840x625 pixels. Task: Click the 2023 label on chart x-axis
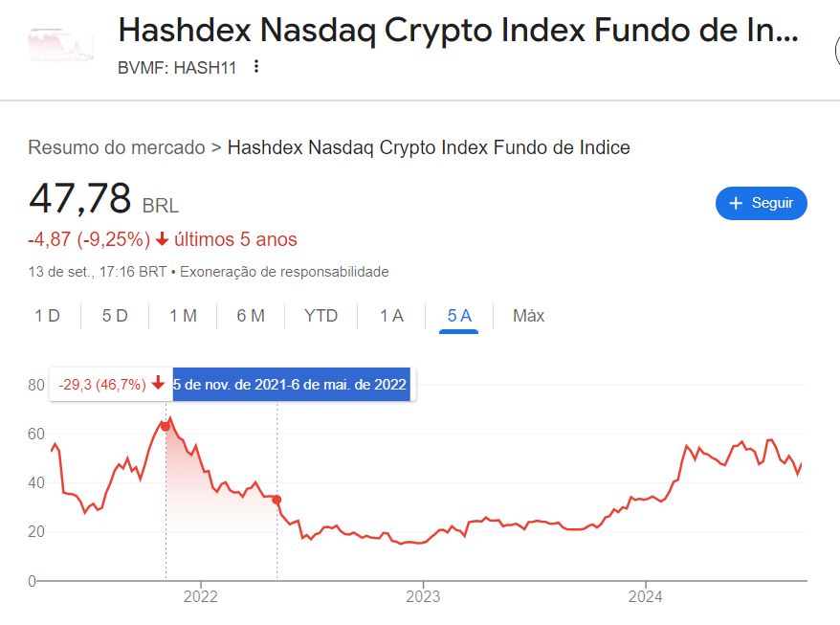[423, 596]
